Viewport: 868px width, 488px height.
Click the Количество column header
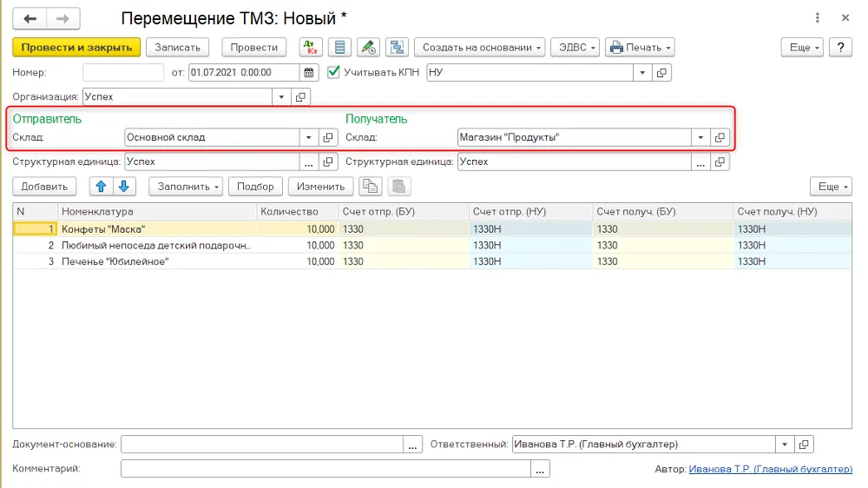[297, 212]
